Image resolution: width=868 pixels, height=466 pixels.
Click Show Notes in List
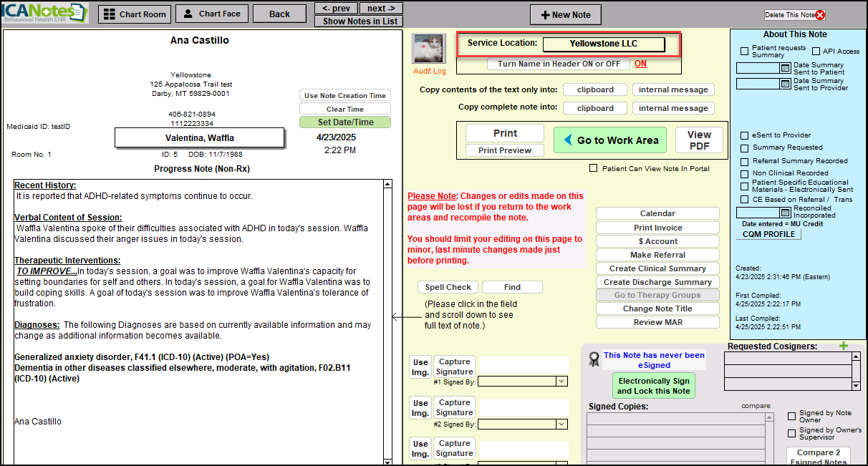coord(359,21)
